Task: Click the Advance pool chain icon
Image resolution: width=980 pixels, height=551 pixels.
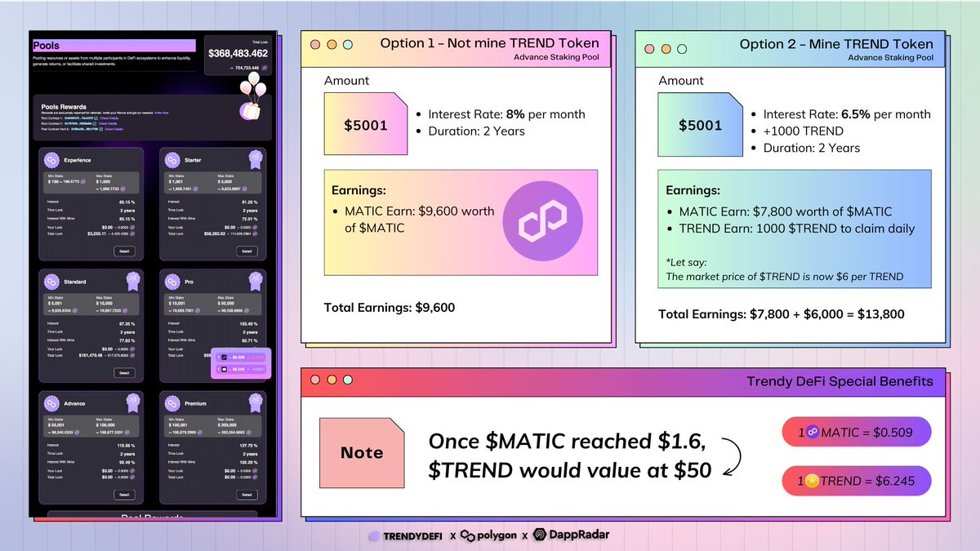Action: [51, 403]
